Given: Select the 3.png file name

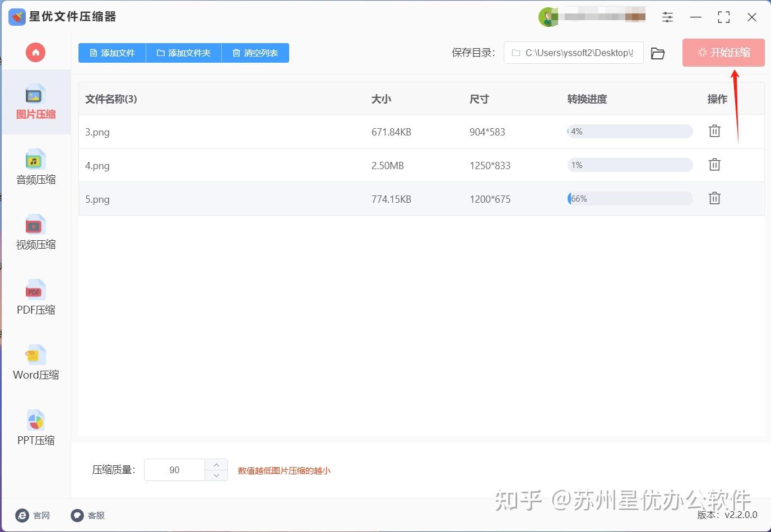Looking at the screenshot, I should [x=97, y=132].
